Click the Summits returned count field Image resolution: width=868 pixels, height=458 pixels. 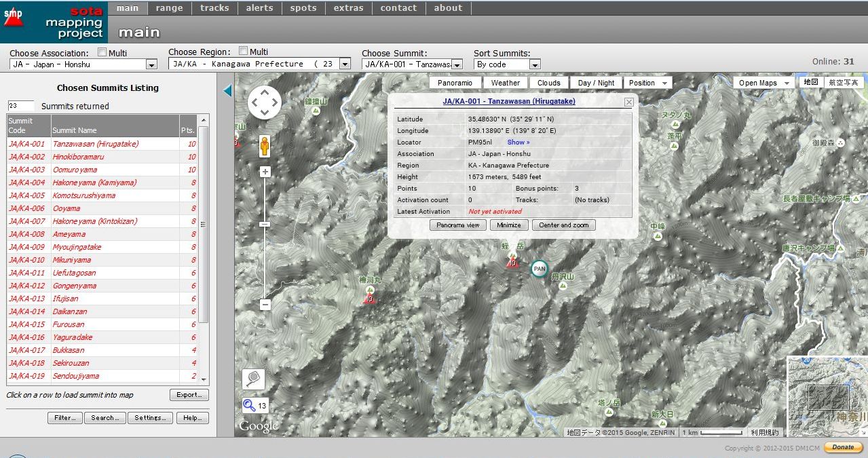click(x=21, y=106)
